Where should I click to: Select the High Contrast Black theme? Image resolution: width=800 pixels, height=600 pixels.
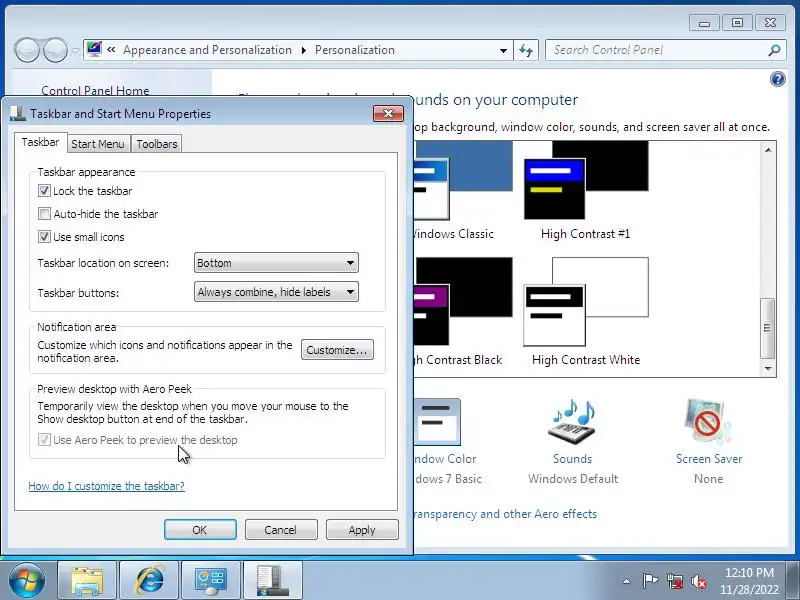(x=463, y=311)
